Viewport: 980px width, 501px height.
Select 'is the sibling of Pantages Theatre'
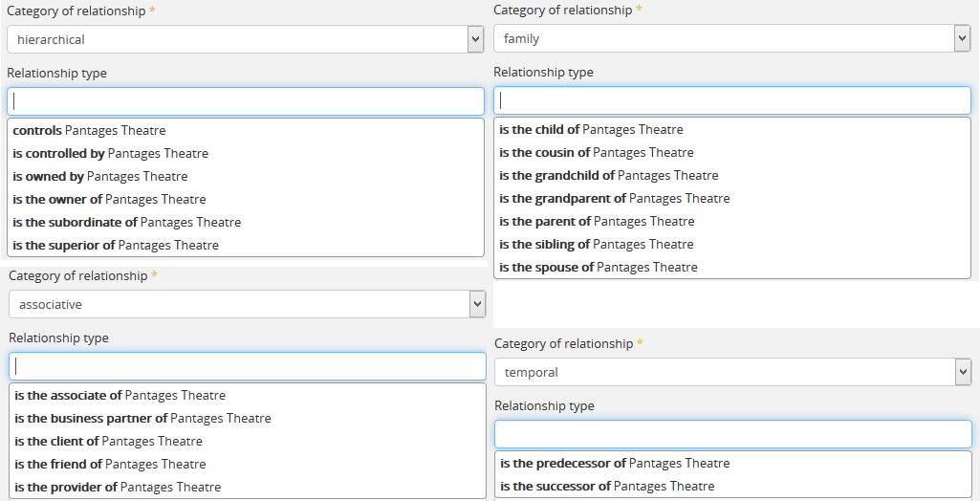[596, 245]
